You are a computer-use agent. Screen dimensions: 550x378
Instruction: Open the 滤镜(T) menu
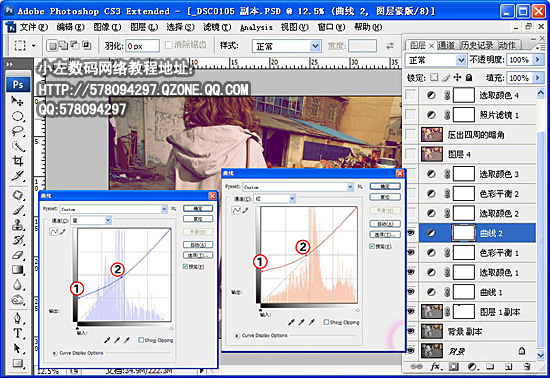[x=217, y=27]
